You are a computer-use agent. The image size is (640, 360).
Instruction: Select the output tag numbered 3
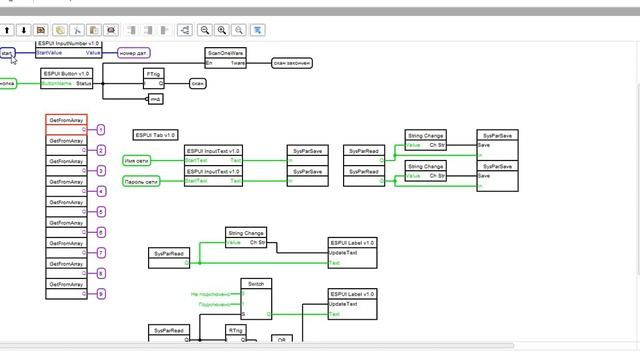[x=101, y=171]
